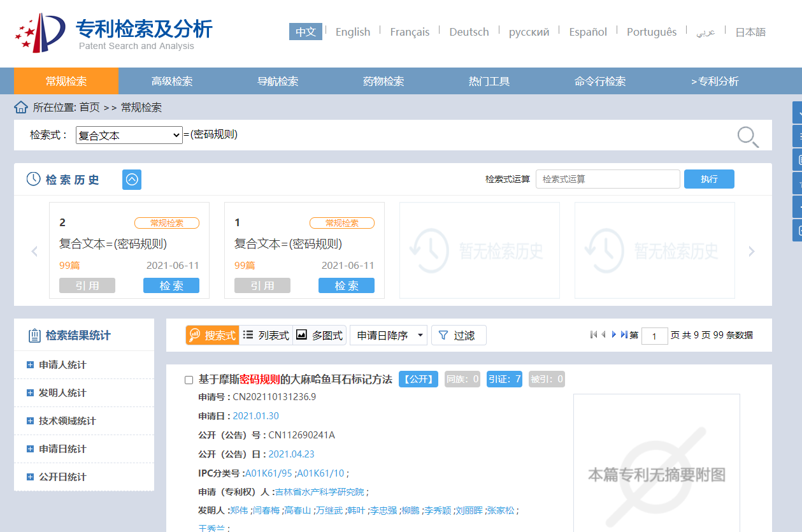Switch to the 高级检索 tab
This screenshot has width=802, height=532.
171,81
